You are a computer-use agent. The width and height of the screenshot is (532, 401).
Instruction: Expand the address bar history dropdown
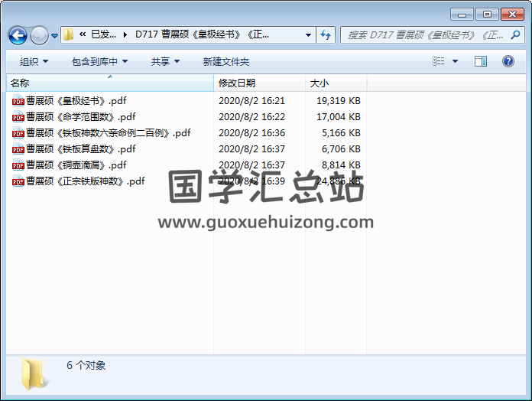[x=308, y=34]
